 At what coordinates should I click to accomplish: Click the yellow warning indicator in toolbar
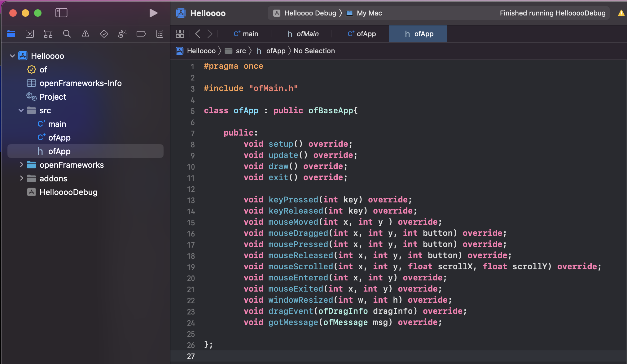(621, 13)
